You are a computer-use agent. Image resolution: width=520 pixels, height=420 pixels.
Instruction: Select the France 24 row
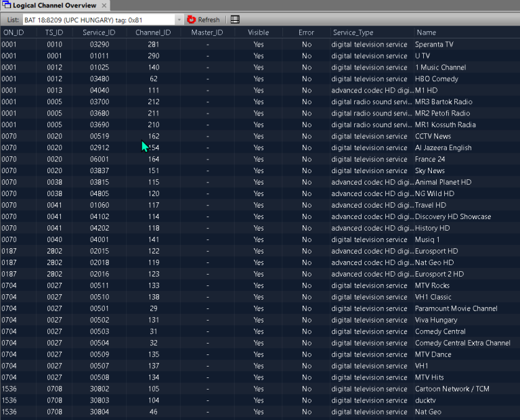tap(260, 160)
